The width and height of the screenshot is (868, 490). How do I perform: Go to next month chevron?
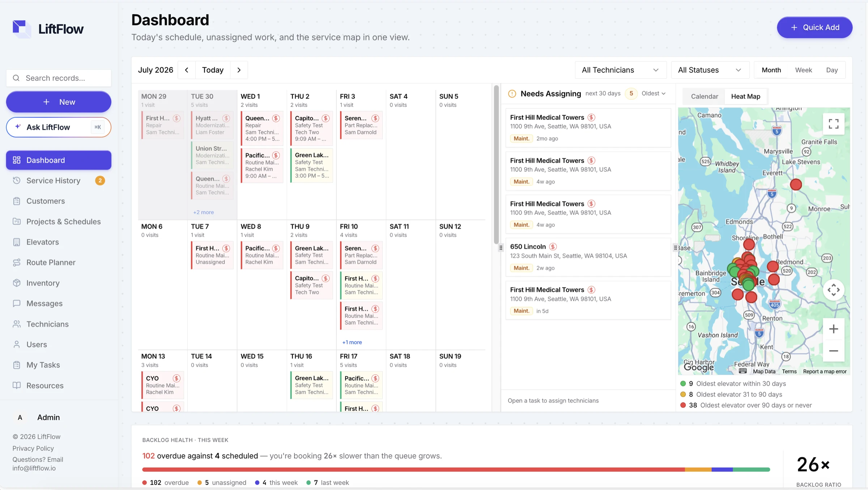point(239,70)
